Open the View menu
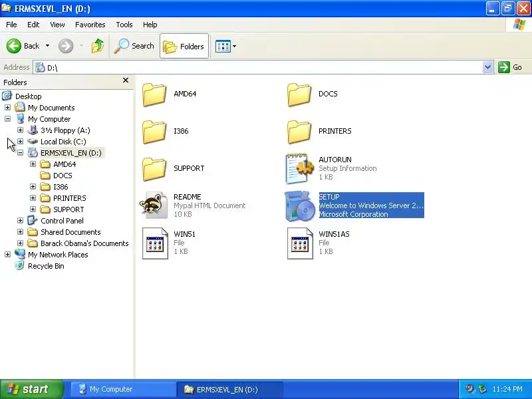This screenshot has width=532, height=399. click(57, 25)
